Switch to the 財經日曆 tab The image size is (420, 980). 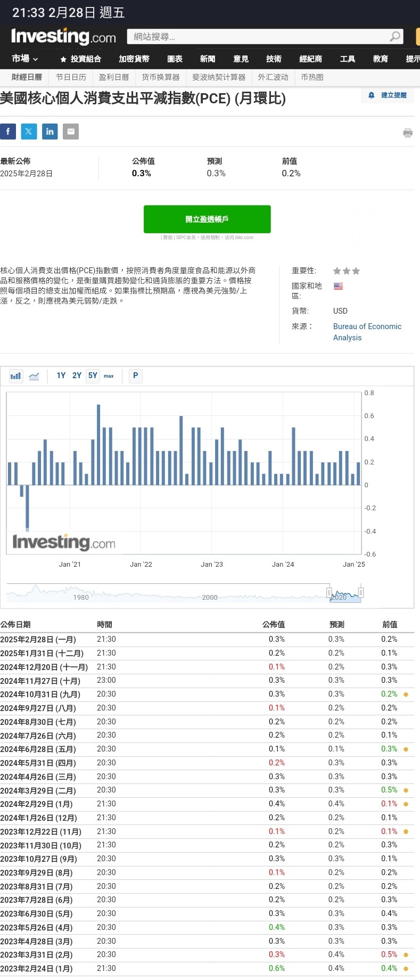coord(27,77)
